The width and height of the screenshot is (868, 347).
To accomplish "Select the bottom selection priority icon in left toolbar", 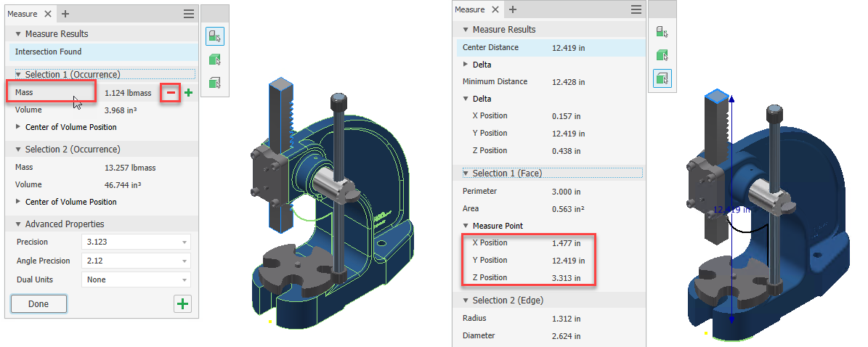I will tap(215, 83).
